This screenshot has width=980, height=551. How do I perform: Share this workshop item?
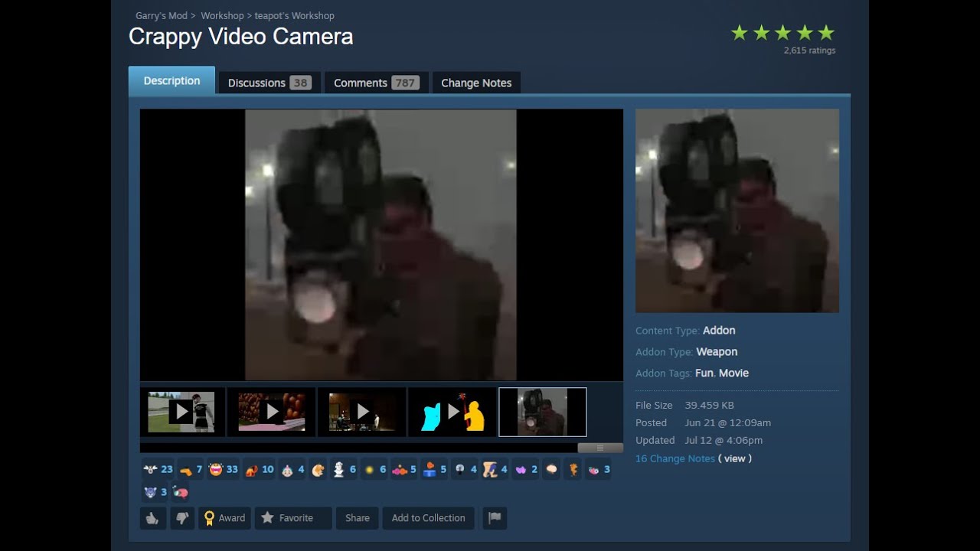[x=358, y=518]
